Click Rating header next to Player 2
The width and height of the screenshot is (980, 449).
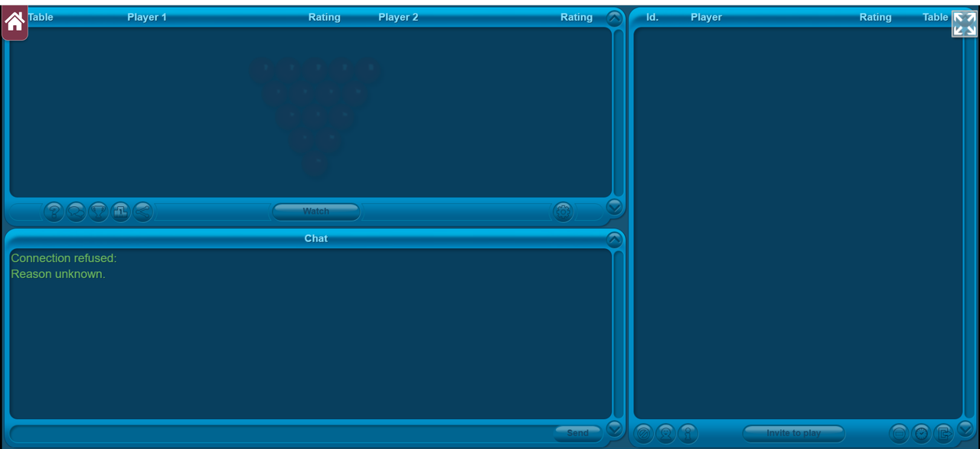coord(577,17)
